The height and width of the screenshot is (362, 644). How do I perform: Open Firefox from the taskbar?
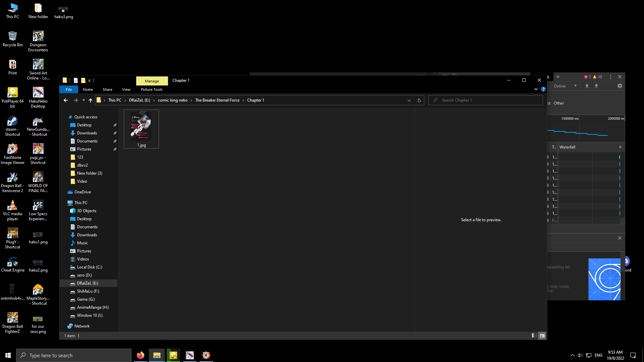coord(140,355)
